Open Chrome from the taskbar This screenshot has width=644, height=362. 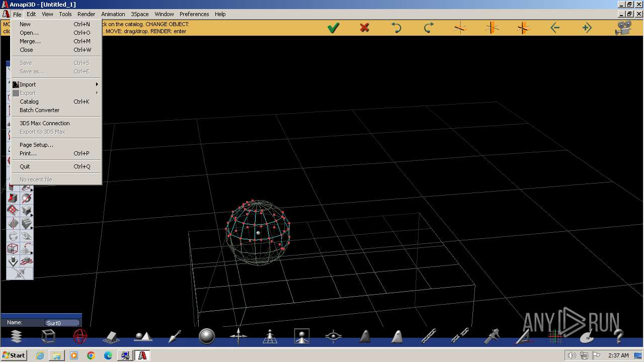pos(91,355)
